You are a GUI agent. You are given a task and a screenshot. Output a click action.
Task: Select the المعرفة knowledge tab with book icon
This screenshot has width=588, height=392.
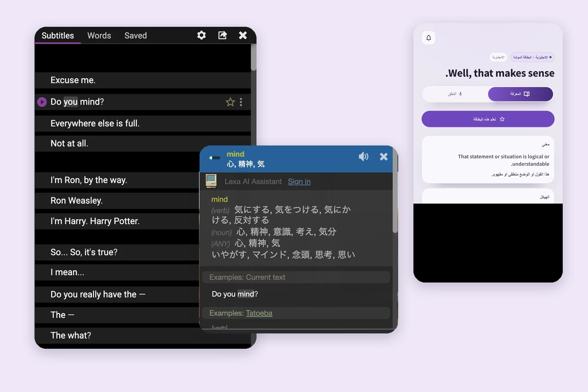click(520, 94)
